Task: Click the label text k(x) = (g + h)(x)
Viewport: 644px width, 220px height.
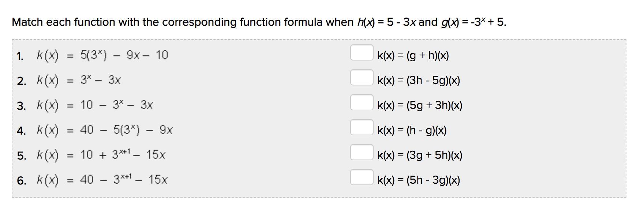Action: (x=413, y=55)
